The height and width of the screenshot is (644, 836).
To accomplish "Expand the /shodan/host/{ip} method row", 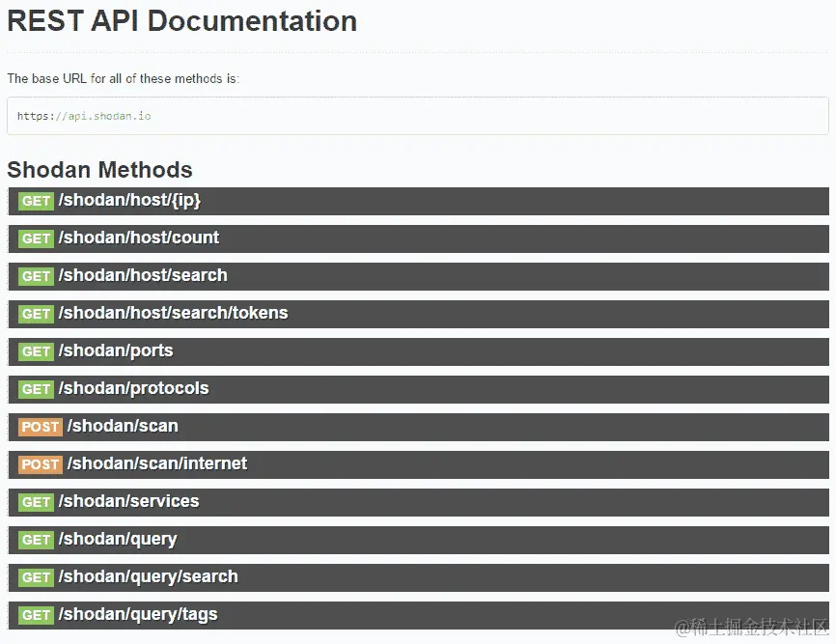I will click(419, 201).
